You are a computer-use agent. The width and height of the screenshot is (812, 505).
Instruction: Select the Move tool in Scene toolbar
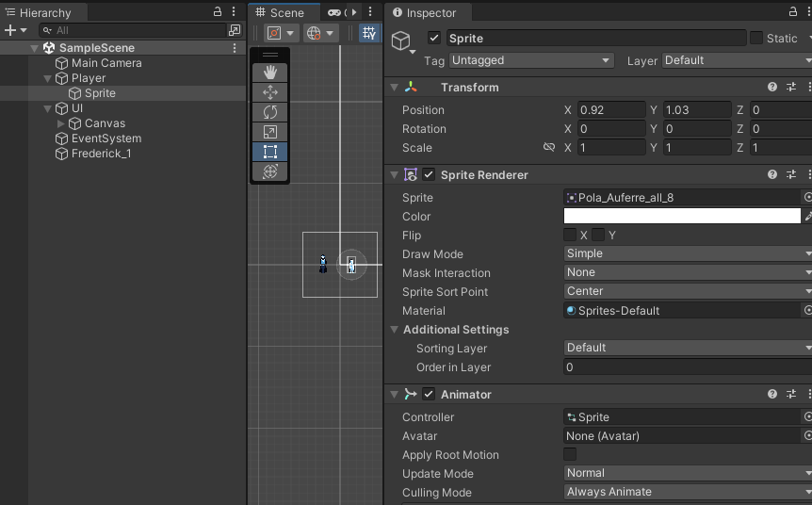coord(270,92)
